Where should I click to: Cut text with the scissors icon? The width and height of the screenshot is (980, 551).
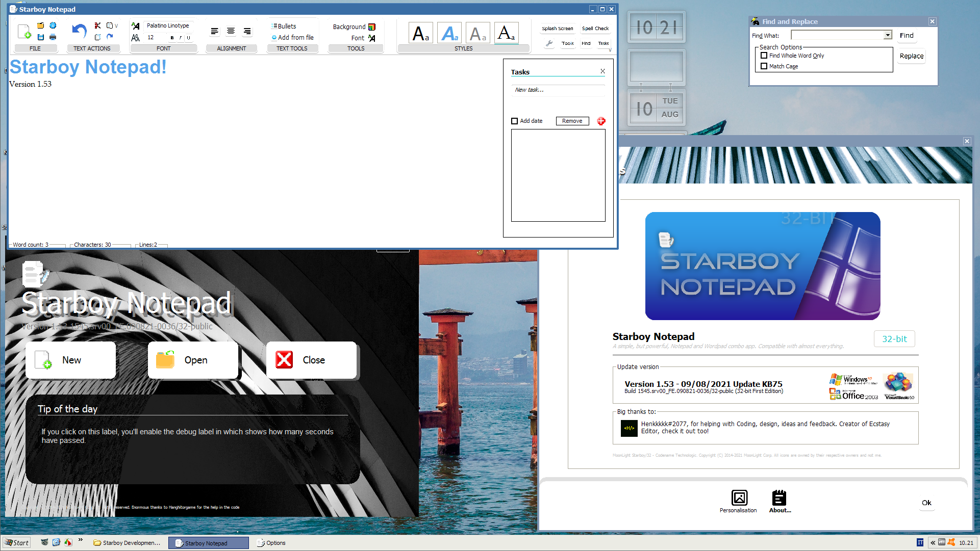pyautogui.click(x=97, y=25)
